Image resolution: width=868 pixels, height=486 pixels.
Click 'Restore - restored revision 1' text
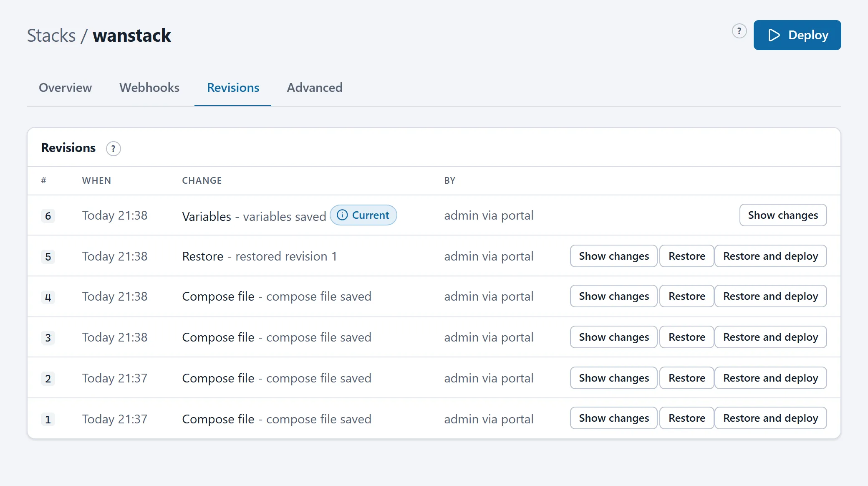click(260, 256)
